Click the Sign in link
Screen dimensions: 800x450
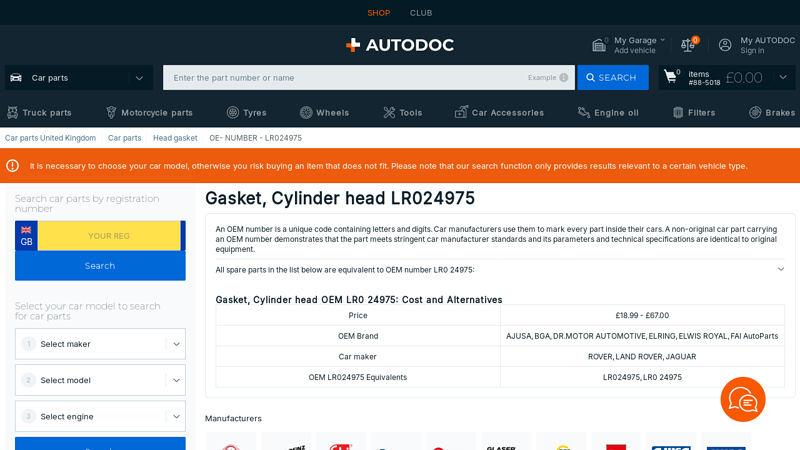coord(752,51)
